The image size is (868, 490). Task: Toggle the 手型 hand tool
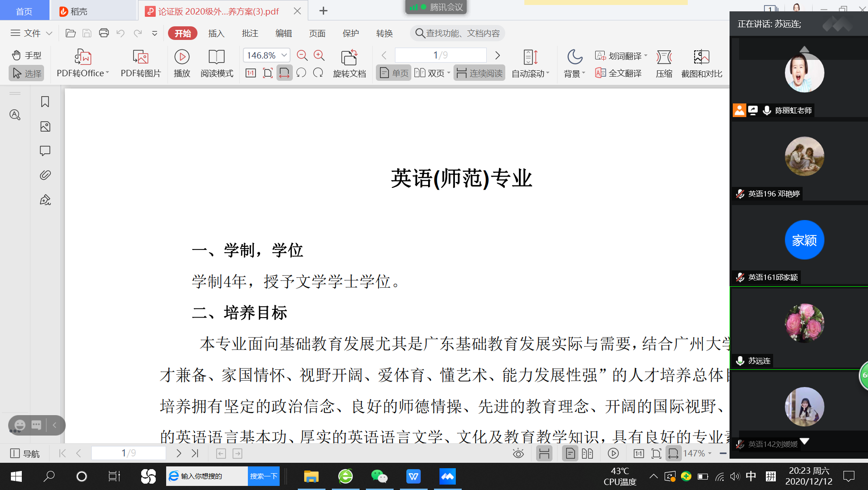tap(26, 55)
